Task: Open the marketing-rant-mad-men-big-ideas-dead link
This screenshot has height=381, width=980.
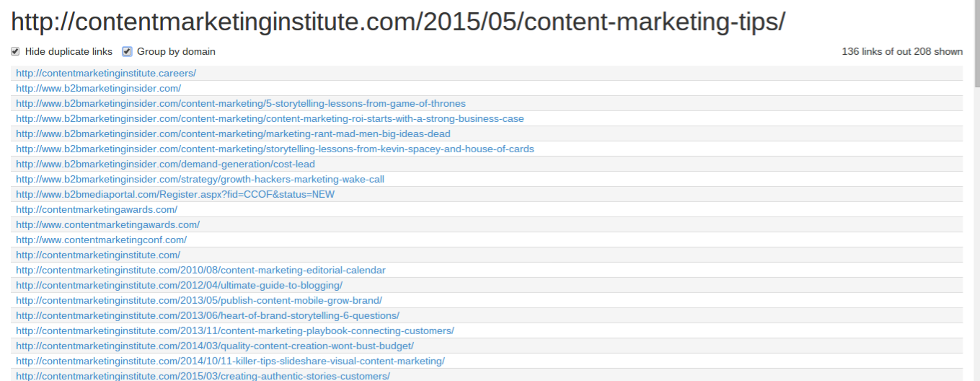Action: (x=233, y=133)
